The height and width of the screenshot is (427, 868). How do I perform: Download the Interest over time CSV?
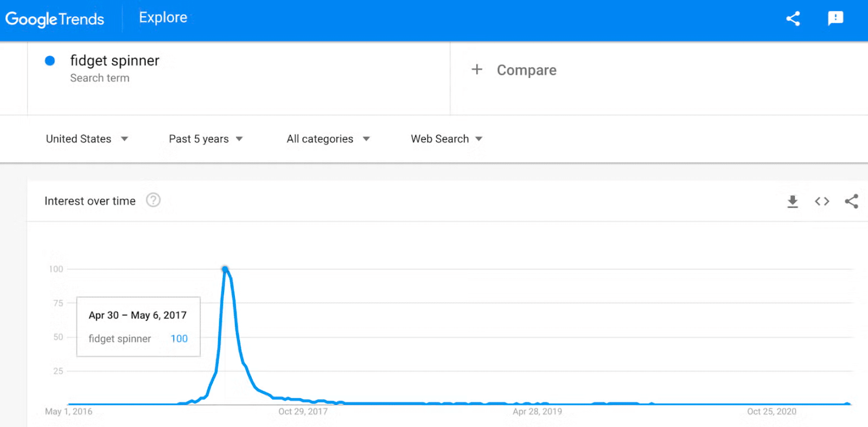pos(793,202)
